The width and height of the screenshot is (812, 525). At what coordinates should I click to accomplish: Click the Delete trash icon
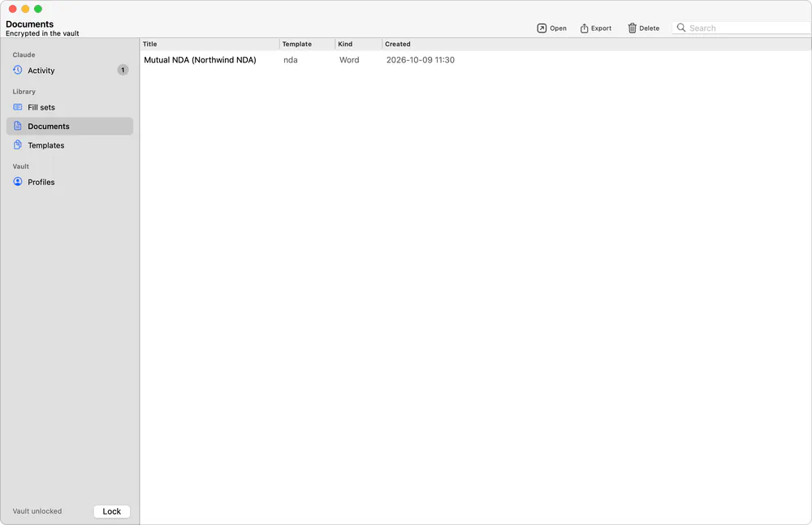tap(633, 28)
